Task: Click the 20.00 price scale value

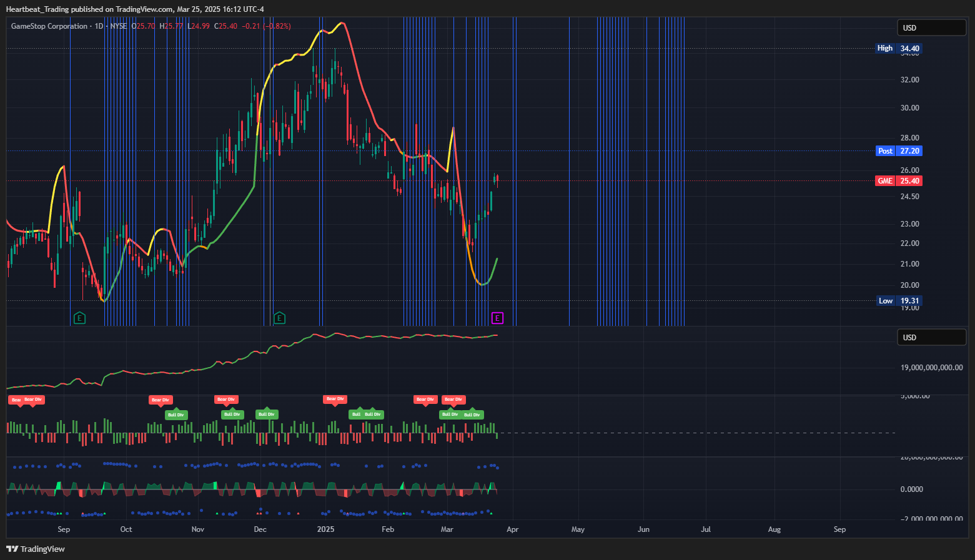Action: (x=910, y=285)
